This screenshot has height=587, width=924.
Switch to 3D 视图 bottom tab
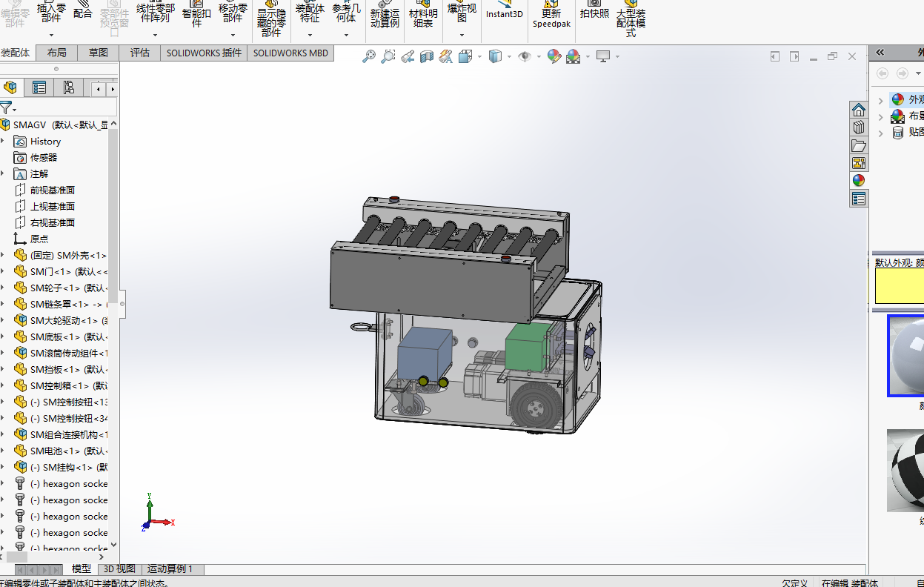point(119,568)
